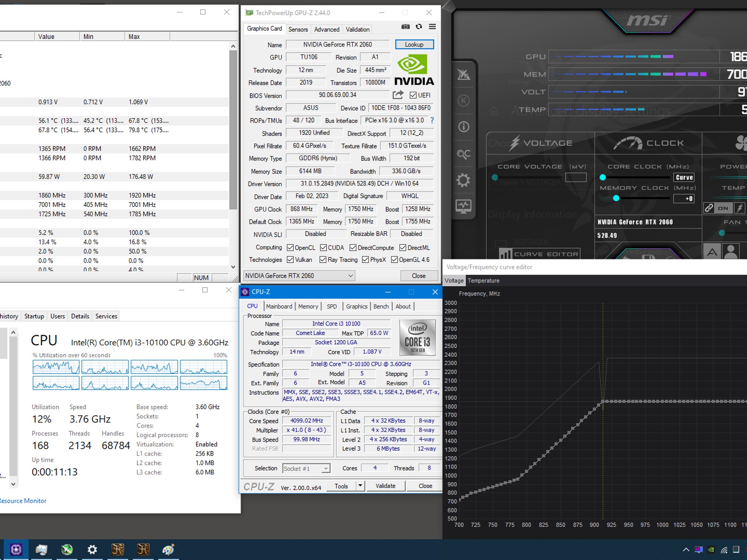The height and width of the screenshot is (560, 747).
Task: Toggle the Afterburner link chain icon
Action: pyautogui.click(x=709, y=208)
